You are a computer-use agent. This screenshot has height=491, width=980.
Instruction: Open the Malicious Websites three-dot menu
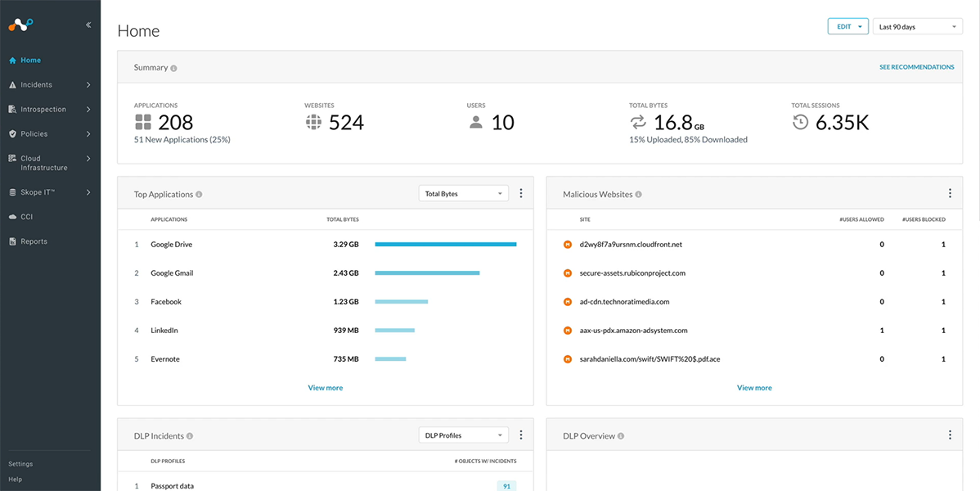tap(950, 194)
